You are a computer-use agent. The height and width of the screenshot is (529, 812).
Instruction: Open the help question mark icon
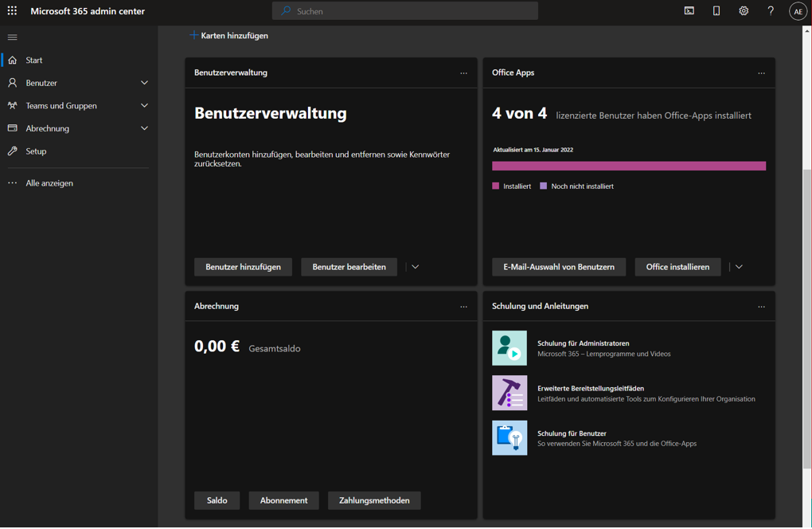771,11
